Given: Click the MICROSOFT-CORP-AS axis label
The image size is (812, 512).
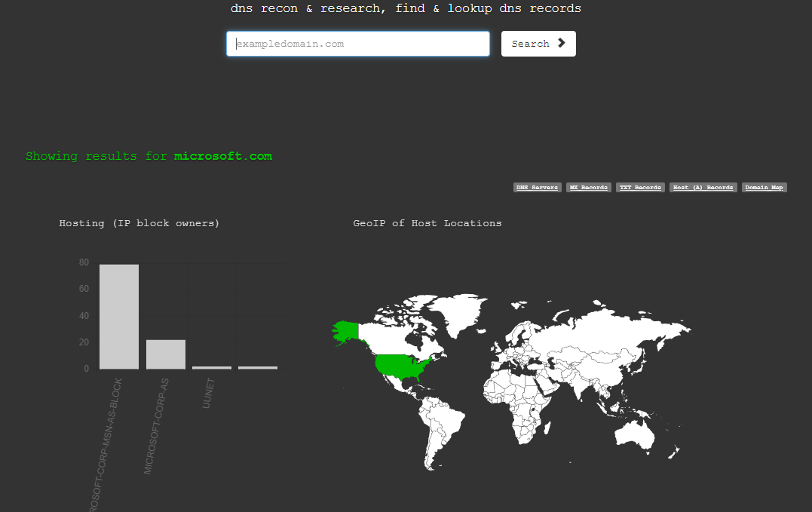Looking at the screenshot, I should (x=156, y=426).
